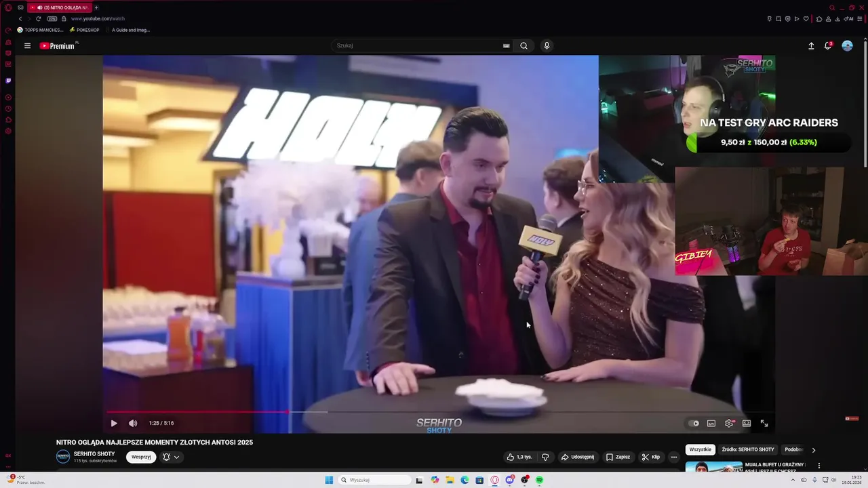Save video with the Zapisz button
Screen dimensions: 868x488
[x=618, y=457]
